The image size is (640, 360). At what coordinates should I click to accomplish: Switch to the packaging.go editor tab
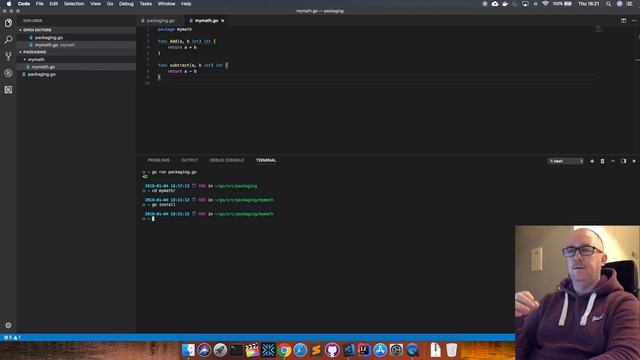(x=160, y=20)
